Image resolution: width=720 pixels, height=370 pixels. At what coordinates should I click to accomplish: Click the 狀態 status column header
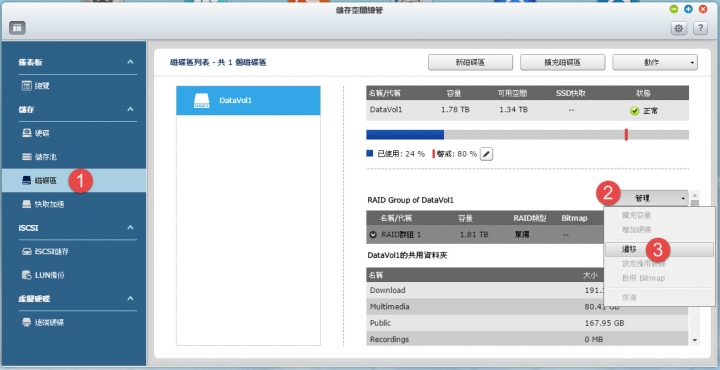643,93
